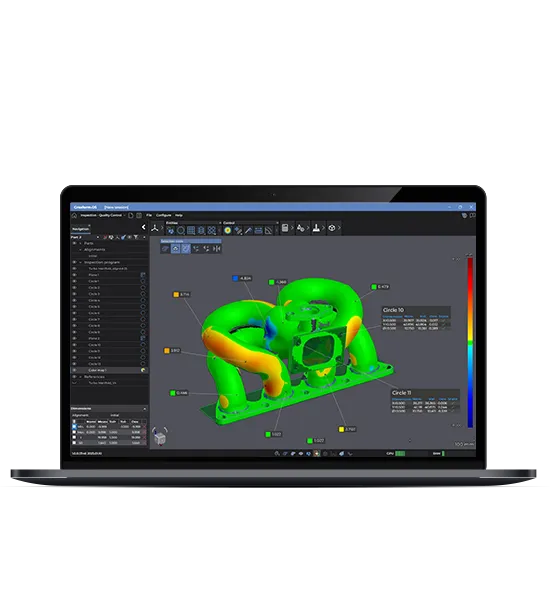
Task: Select Circle 10 in the navigation tree
Action: (x=95, y=345)
